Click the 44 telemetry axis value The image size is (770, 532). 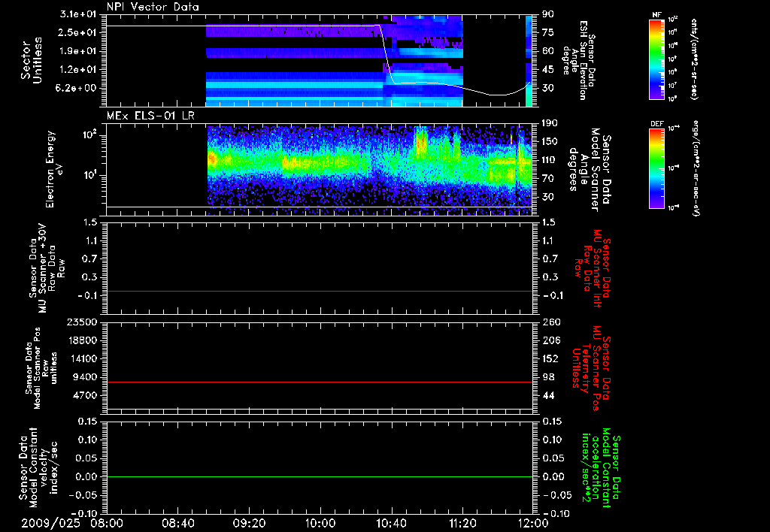[x=548, y=395]
